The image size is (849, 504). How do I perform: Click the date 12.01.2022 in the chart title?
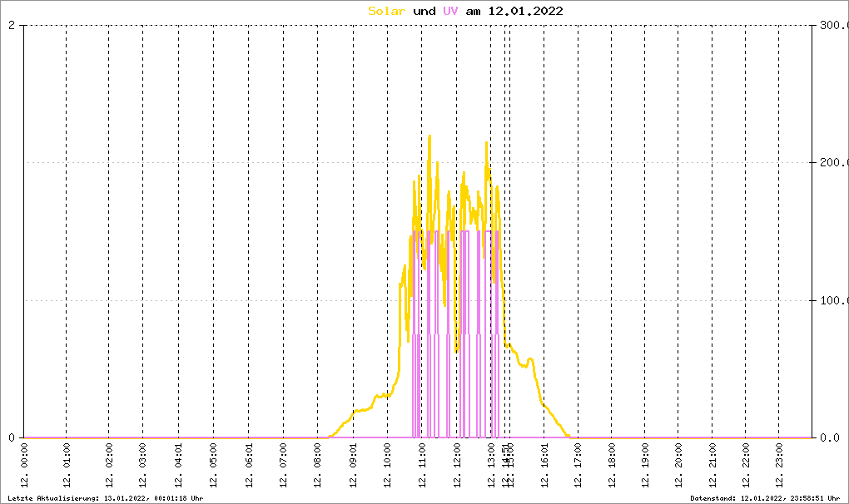(x=525, y=11)
